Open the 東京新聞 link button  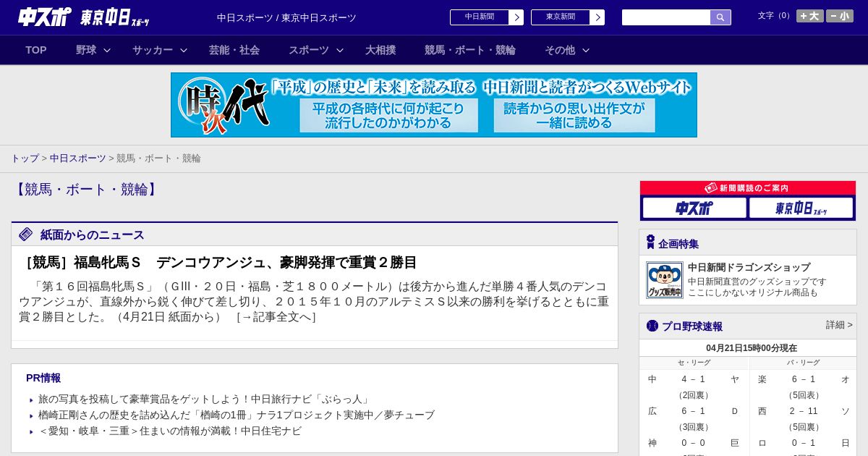561,17
